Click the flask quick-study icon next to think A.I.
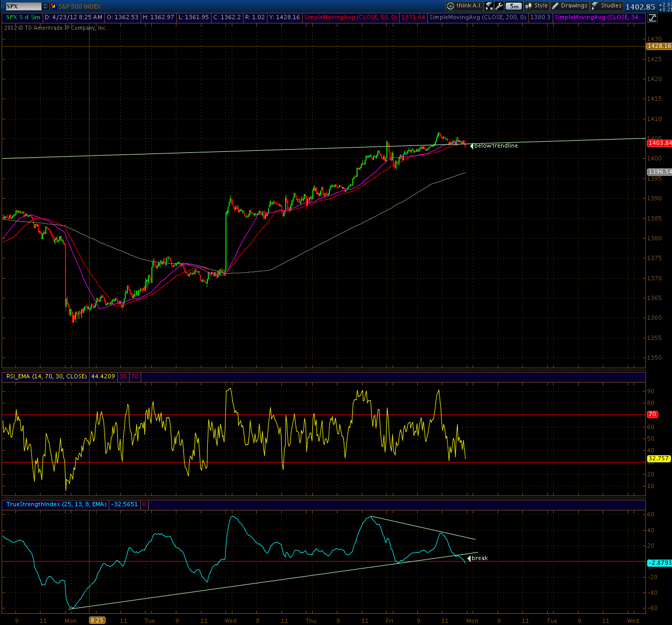The height and width of the screenshot is (625, 672). tap(489, 6)
